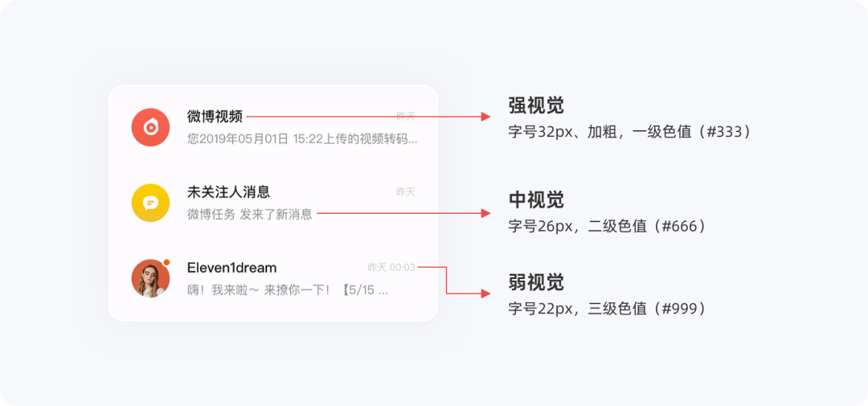Click the 昨天 timestamp on 未关注人消息 row
The width and height of the screenshot is (868, 406).
(x=406, y=191)
